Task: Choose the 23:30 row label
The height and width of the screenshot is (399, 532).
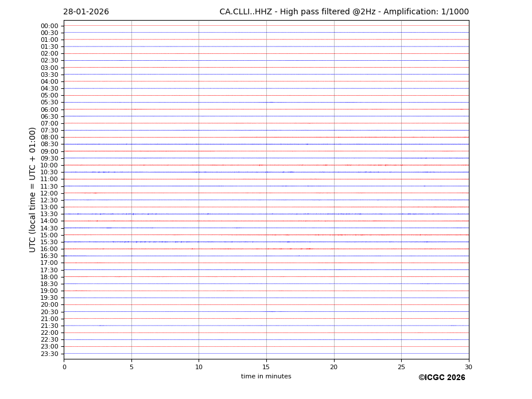Action: tap(49, 354)
